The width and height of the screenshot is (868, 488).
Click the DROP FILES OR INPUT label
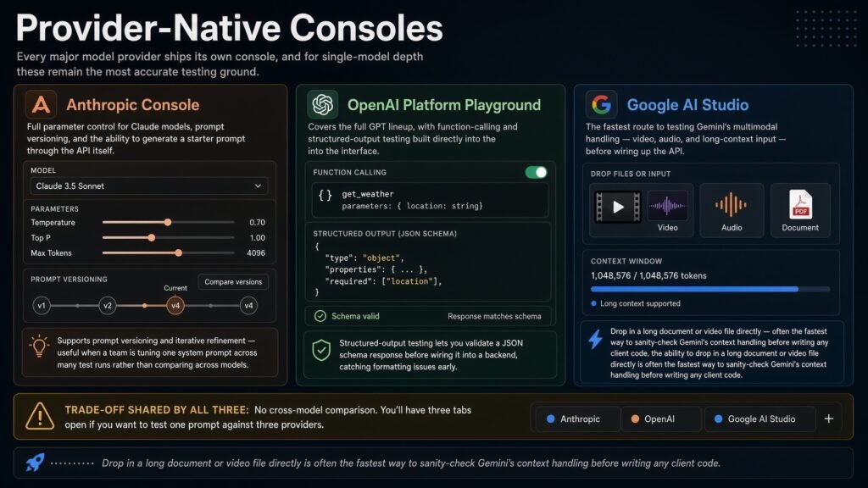[x=631, y=174]
